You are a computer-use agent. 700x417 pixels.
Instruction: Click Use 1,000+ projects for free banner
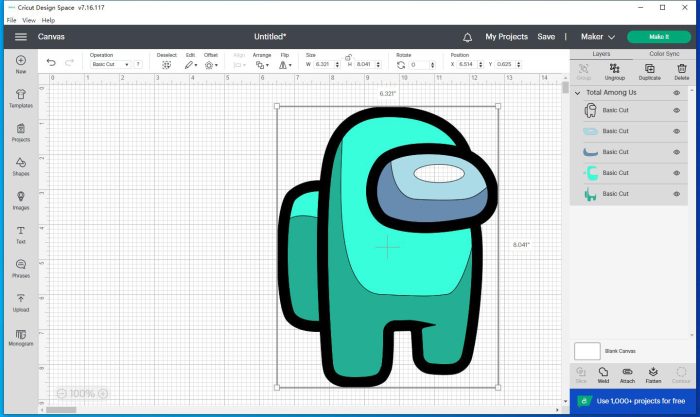(633, 401)
